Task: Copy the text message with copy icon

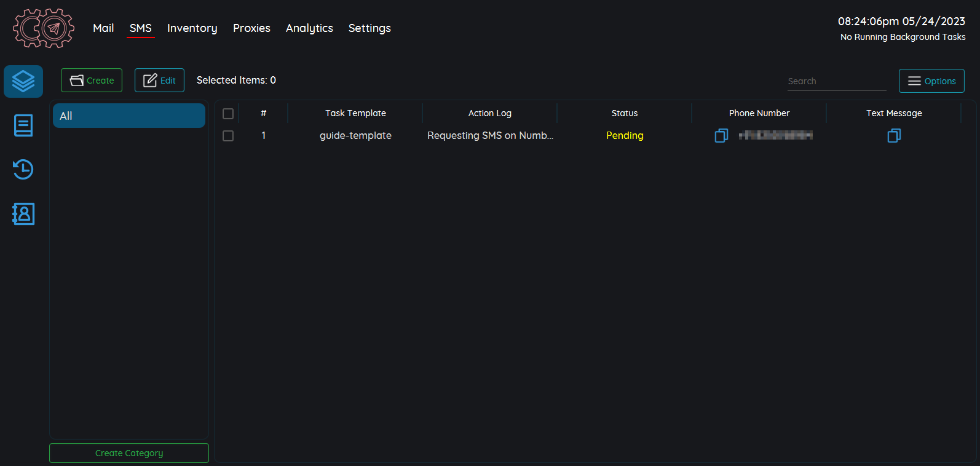Action: 894,136
